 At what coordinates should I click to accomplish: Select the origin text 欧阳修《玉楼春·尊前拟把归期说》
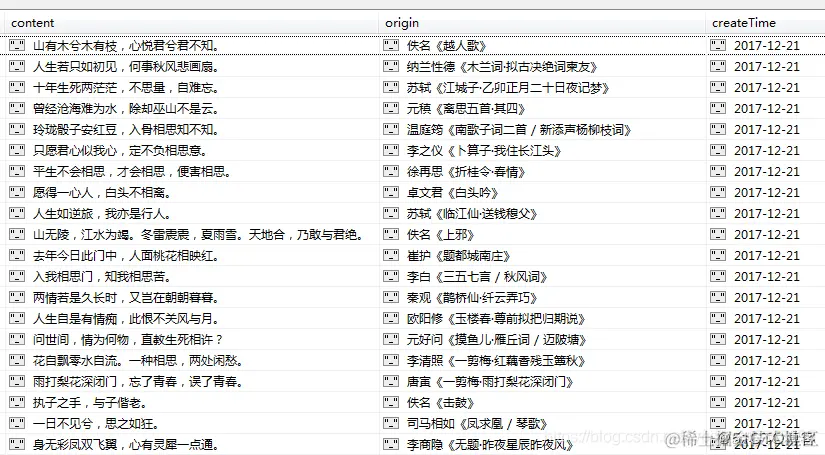point(496,319)
